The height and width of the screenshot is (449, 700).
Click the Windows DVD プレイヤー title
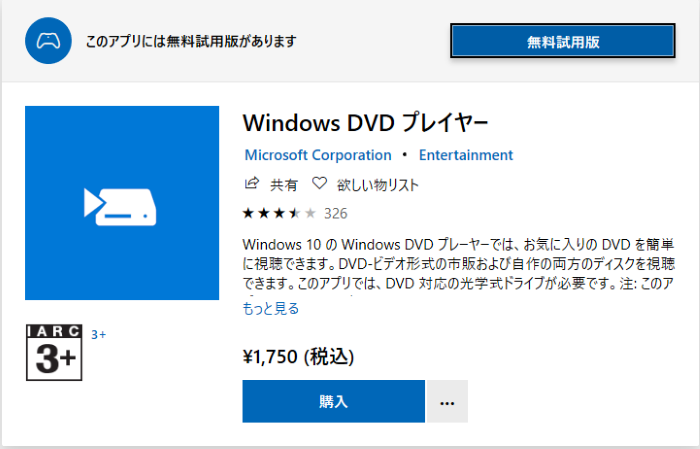coord(366,124)
